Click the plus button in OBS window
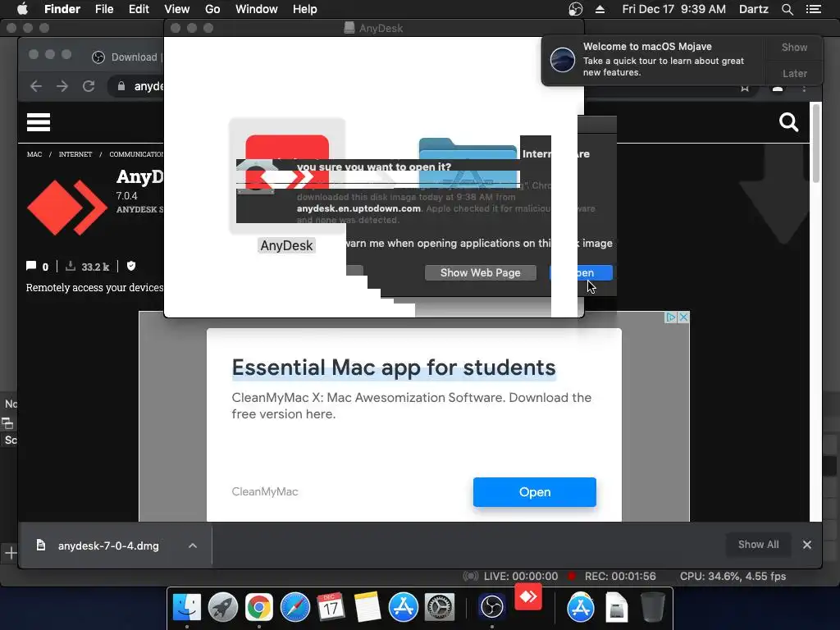840x630 pixels. click(11, 553)
